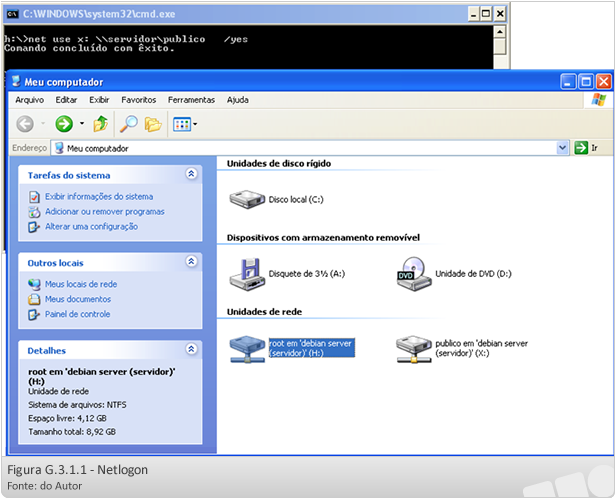This screenshot has height=499, width=616.
Task: Open dropdown arrow next to Forward button
Action: tap(82, 123)
